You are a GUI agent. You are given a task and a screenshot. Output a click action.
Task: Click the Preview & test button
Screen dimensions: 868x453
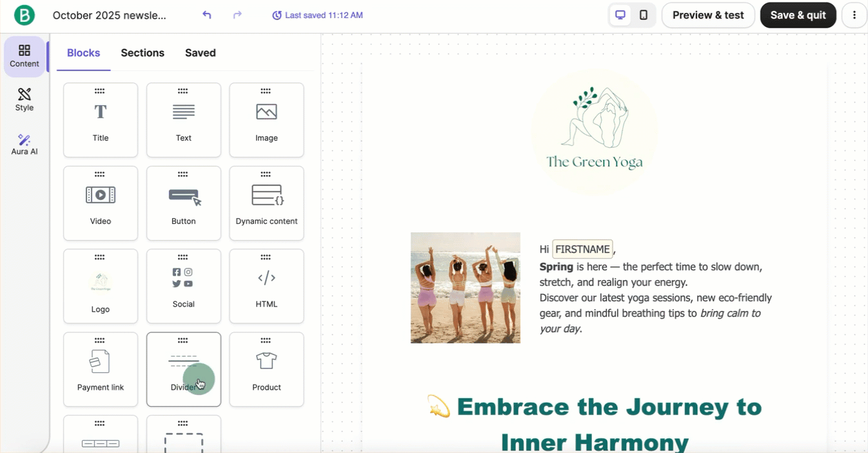pyautogui.click(x=708, y=14)
